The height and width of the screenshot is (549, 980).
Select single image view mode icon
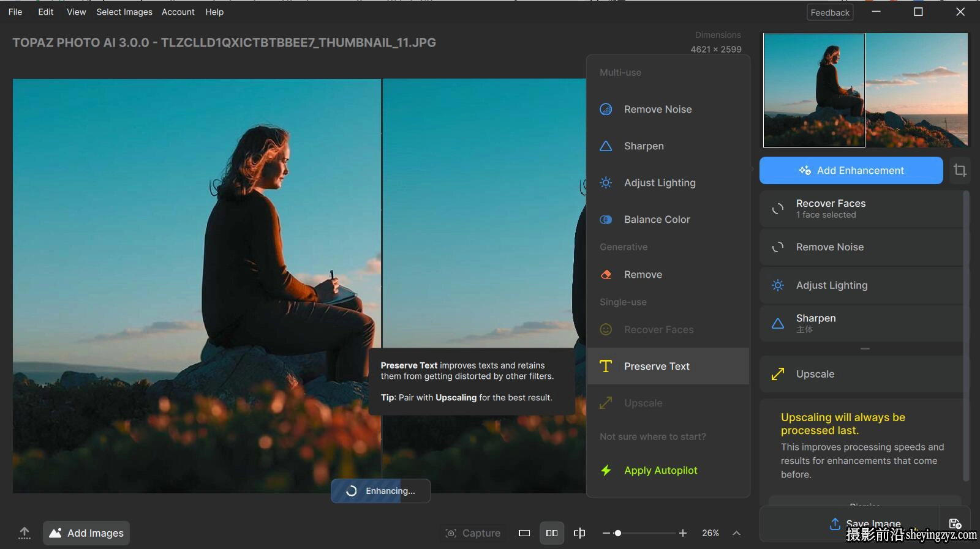[x=524, y=533]
